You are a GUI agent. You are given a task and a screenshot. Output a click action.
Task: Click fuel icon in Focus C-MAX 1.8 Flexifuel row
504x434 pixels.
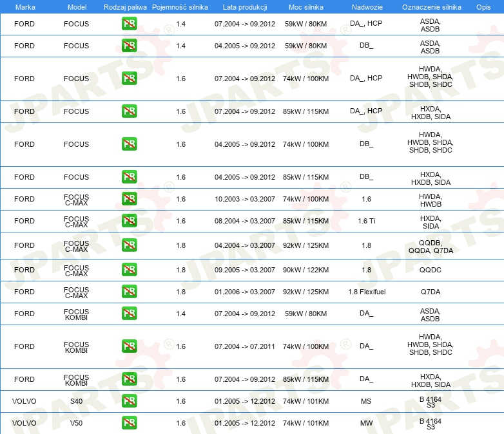(x=129, y=291)
